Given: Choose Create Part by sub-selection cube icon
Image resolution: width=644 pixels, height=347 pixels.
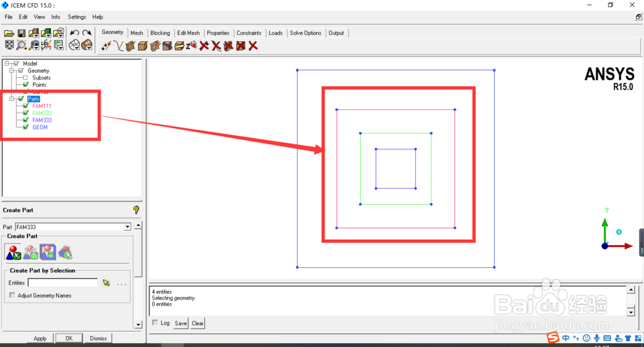Looking at the screenshot, I should tap(65, 252).
